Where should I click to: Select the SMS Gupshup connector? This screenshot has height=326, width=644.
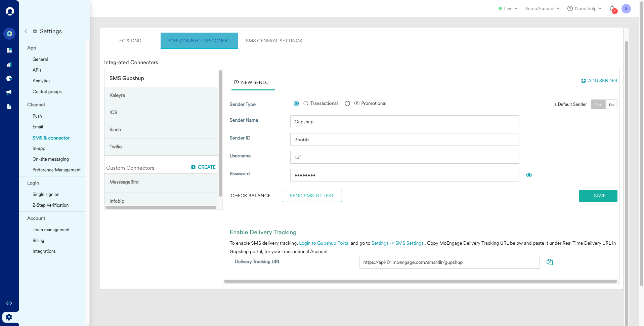pyautogui.click(x=161, y=78)
